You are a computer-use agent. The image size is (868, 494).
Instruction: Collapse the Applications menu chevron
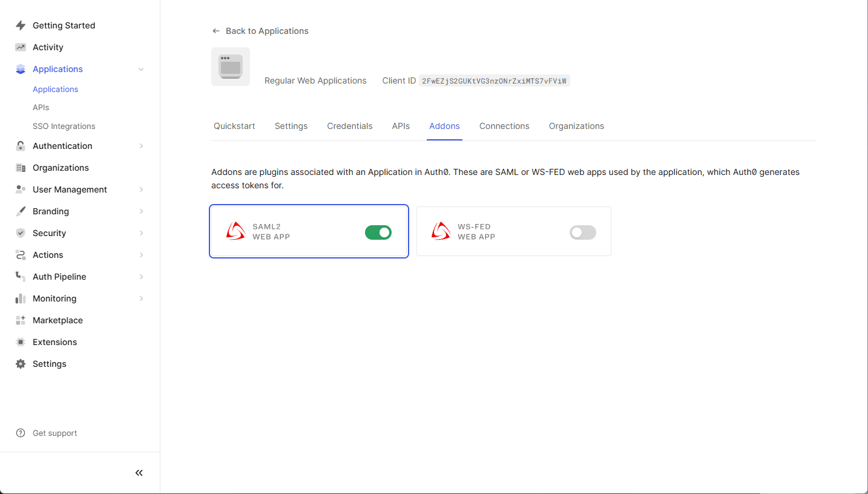(x=141, y=69)
